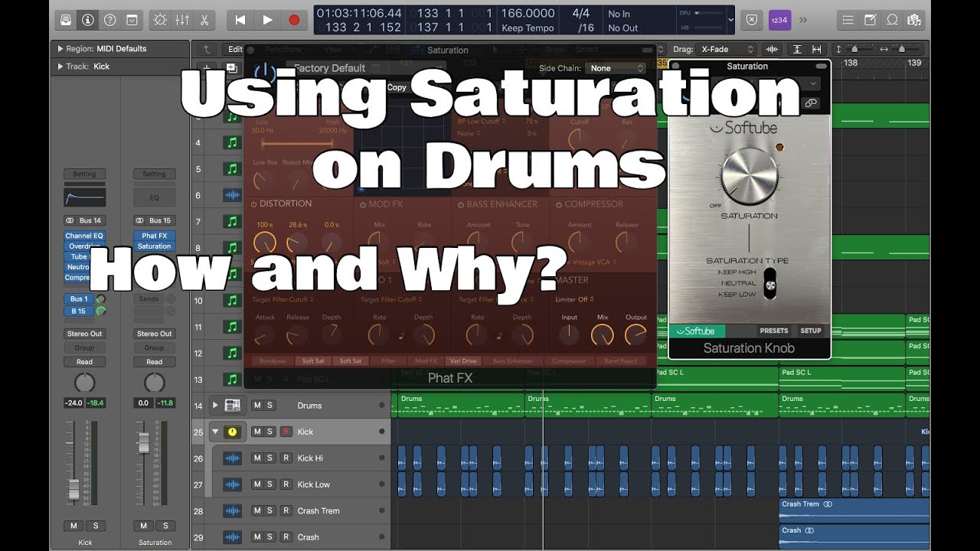Viewport: 980px width, 551px height.
Task: Mute the Kick channel strip
Action: [x=74, y=526]
